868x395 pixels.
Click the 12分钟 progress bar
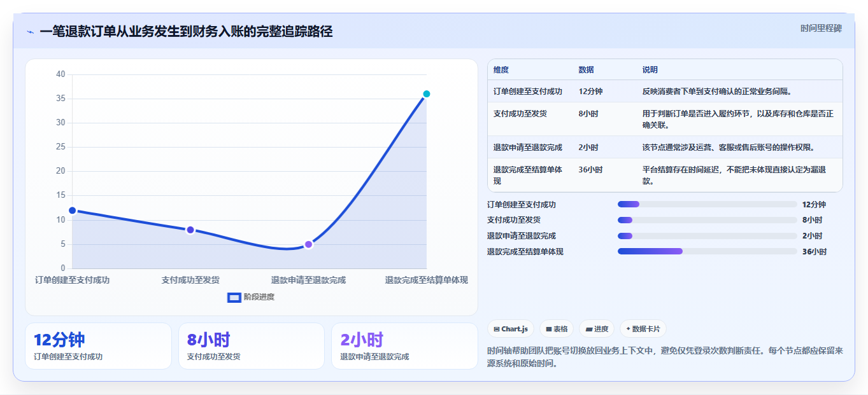click(707, 204)
